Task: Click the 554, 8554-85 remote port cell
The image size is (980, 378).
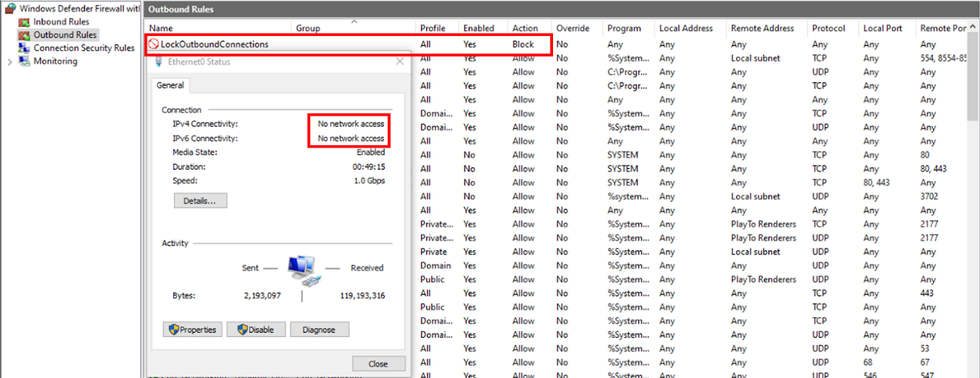Action: (944, 58)
